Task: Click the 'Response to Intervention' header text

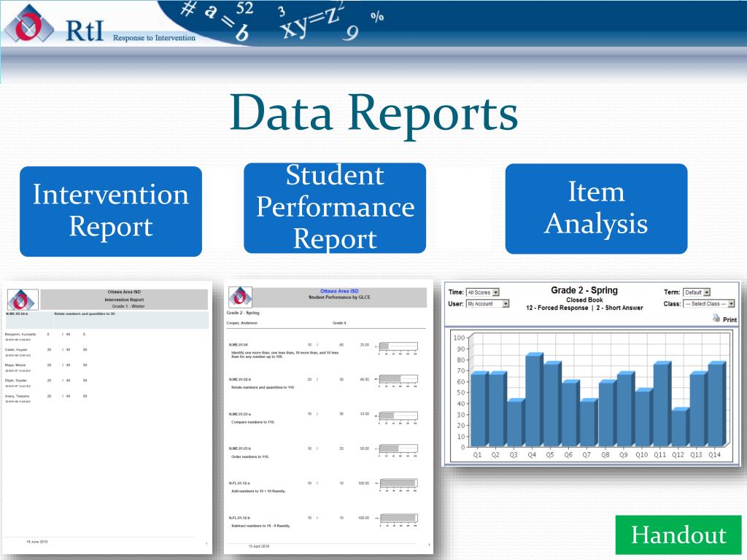Action: click(x=154, y=38)
